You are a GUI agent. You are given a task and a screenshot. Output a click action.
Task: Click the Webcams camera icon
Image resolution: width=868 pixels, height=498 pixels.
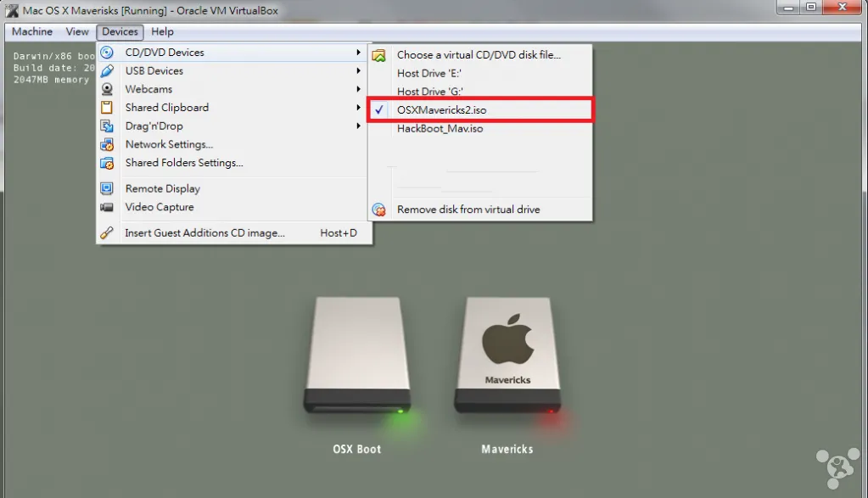tap(107, 89)
